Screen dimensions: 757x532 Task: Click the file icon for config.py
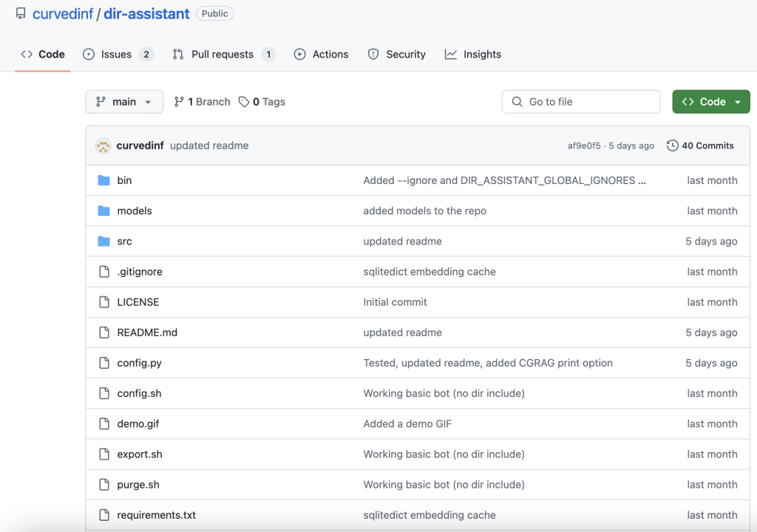pos(103,363)
